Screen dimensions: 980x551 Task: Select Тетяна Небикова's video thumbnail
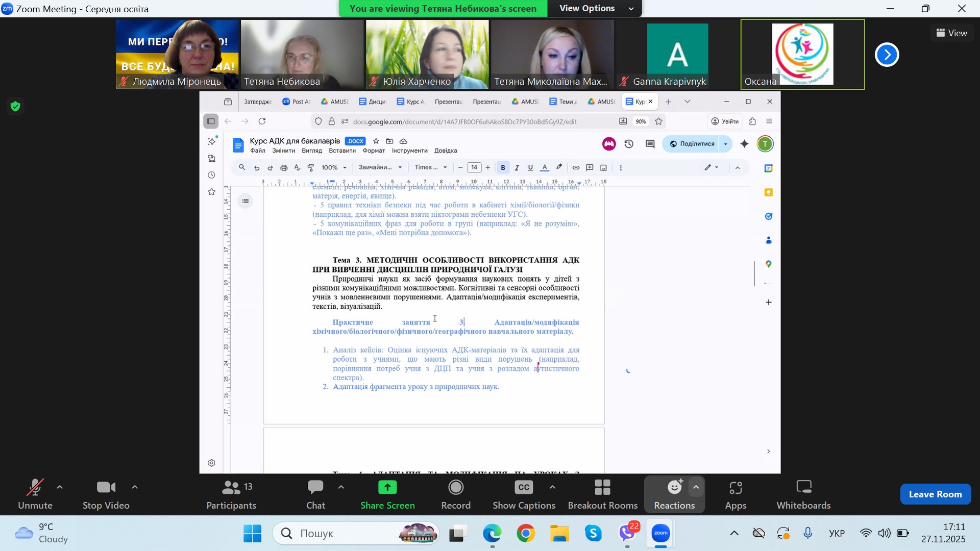pos(302,54)
